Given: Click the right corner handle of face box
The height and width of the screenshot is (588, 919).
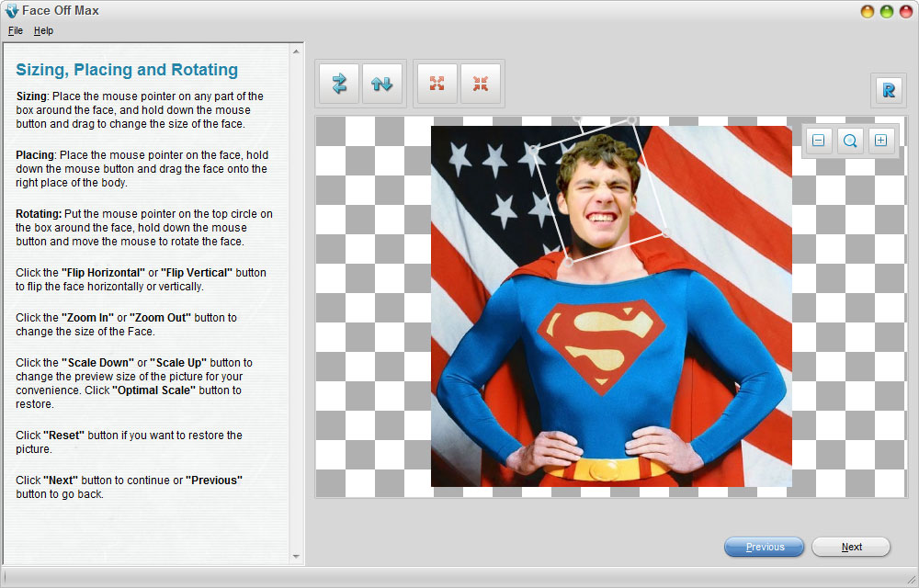Looking at the screenshot, I should pyautogui.click(x=665, y=233).
